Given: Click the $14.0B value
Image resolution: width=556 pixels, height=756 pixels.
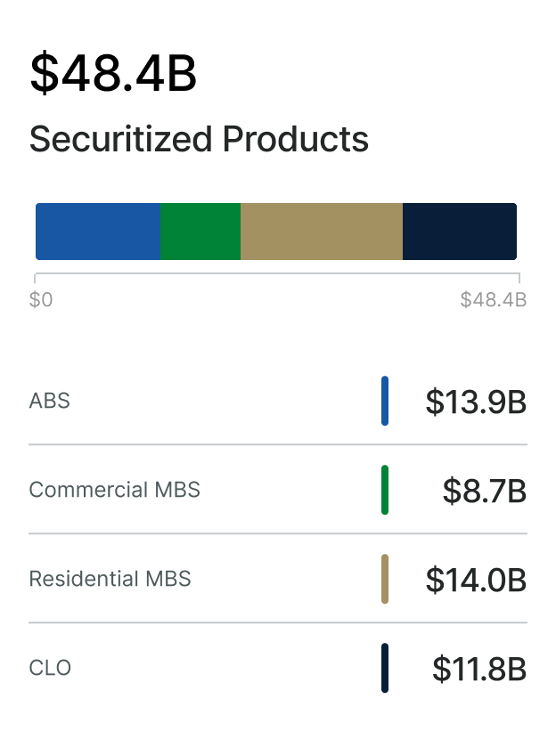Looking at the screenshot, I should click(x=476, y=580).
